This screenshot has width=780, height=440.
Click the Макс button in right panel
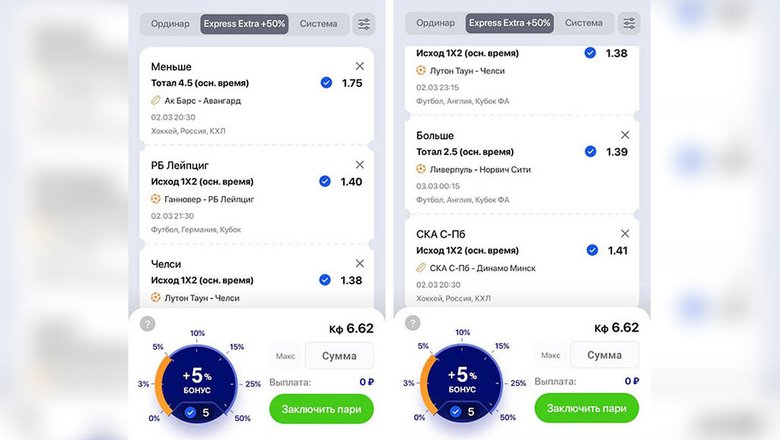coord(550,355)
